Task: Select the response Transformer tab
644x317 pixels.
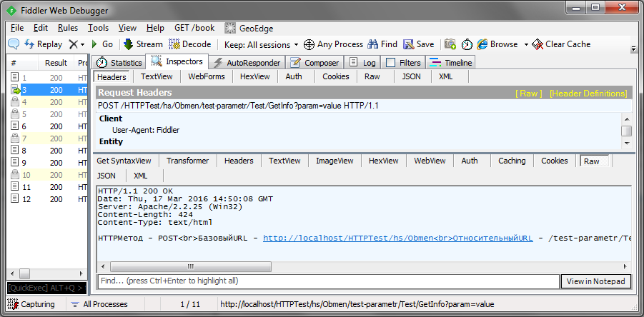Action: click(x=188, y=161)
